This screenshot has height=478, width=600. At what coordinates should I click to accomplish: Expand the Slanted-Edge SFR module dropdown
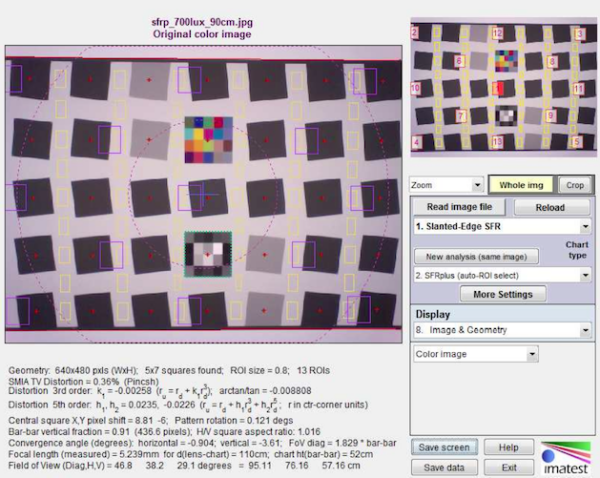[x=501, y=227]
